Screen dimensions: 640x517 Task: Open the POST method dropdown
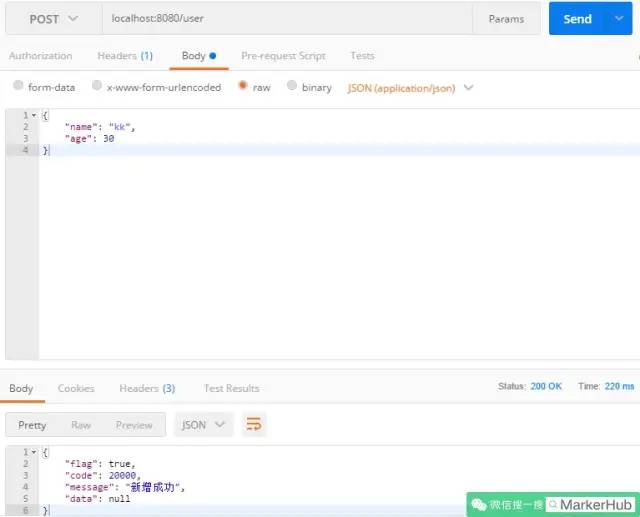click(53, 19)
